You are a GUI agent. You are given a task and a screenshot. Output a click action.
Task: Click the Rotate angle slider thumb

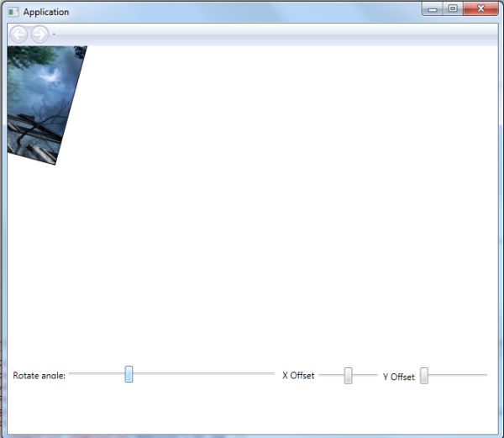coord(129,374)
